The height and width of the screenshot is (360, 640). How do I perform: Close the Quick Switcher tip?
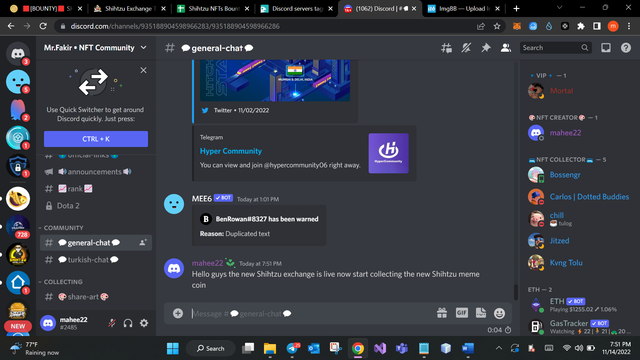click(143, 70)
